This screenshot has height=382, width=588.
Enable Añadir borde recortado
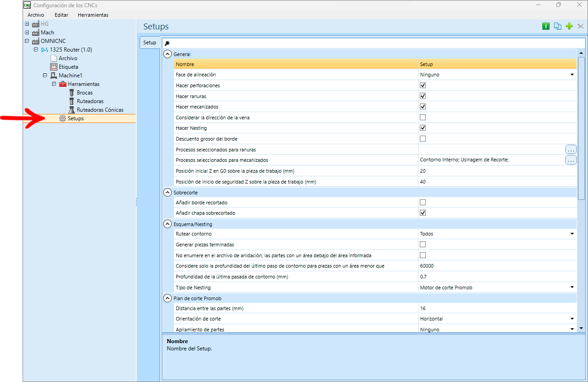click(x=423, y=203)
